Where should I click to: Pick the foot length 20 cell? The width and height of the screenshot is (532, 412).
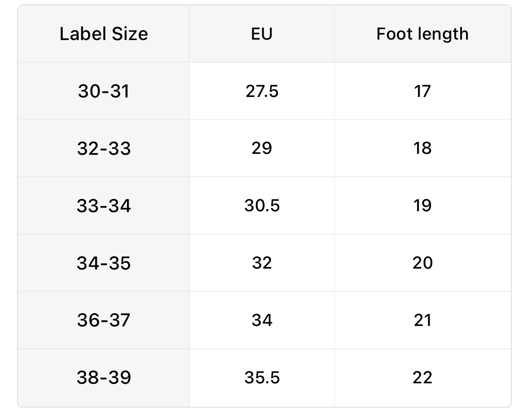pos(422,263)
